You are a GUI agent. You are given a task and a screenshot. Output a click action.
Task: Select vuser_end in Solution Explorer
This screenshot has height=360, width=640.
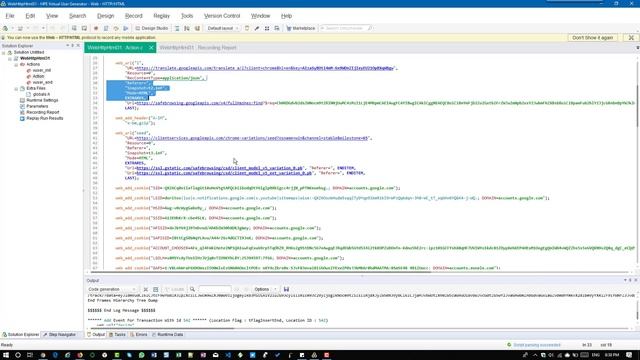point(42,82)
